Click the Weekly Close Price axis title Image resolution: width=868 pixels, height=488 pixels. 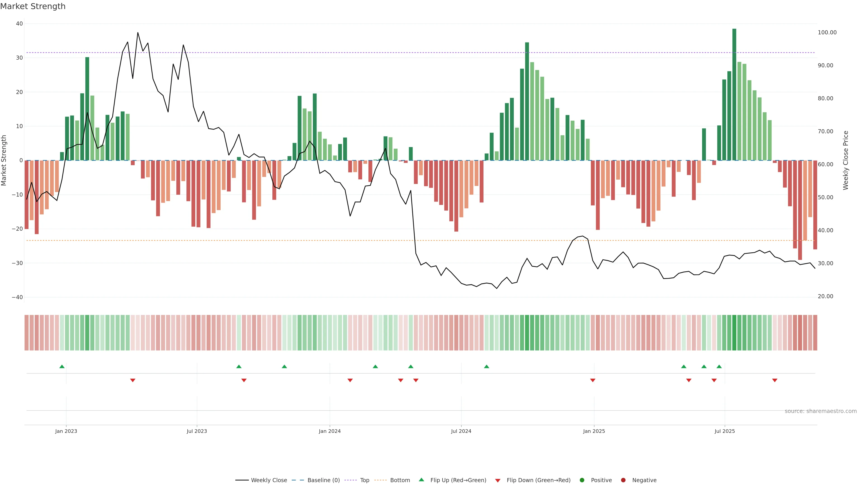click(x=846, y=160)
